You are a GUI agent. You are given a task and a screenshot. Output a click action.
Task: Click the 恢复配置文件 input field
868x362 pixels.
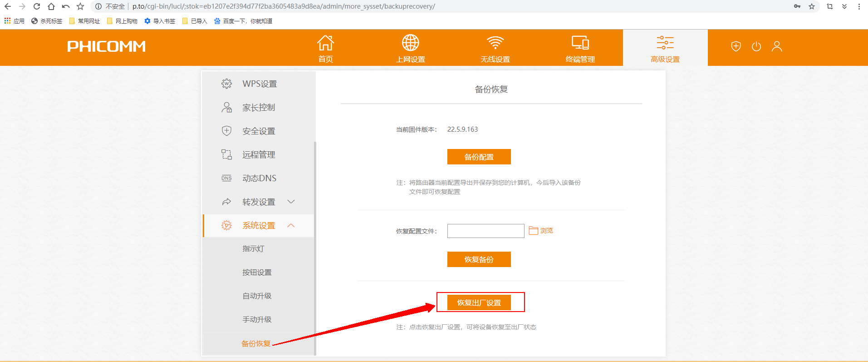pyautogui.click(x=486, y=231)
